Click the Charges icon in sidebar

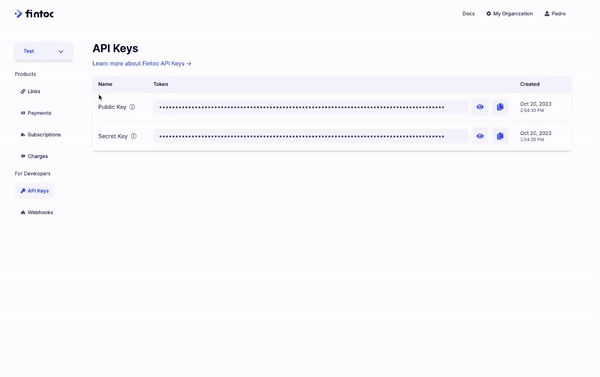click(x=23, y=156)
